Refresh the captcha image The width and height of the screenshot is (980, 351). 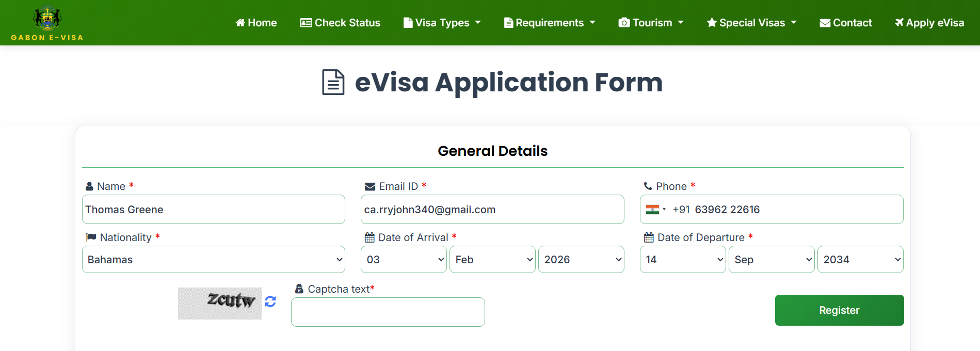270,301
